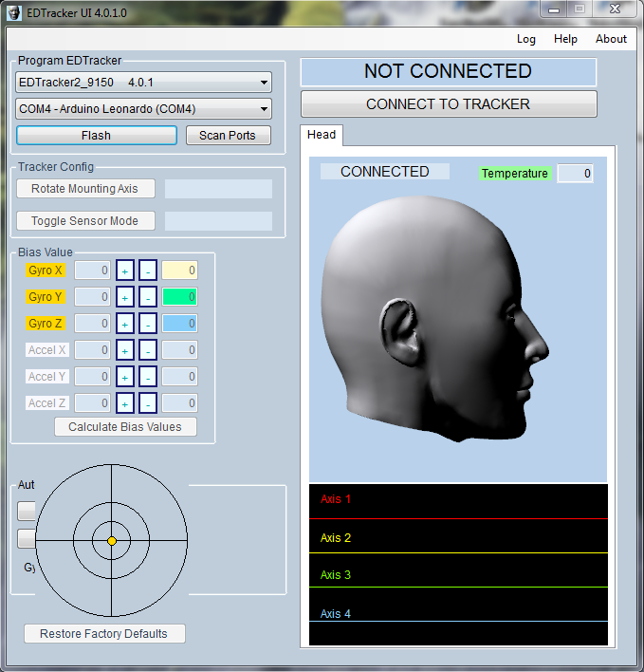Viewport: 644px width, 672px height.
Task: Increase Accel Y bias with plus button
Action: pyautogui.click(x=125, y=377)
